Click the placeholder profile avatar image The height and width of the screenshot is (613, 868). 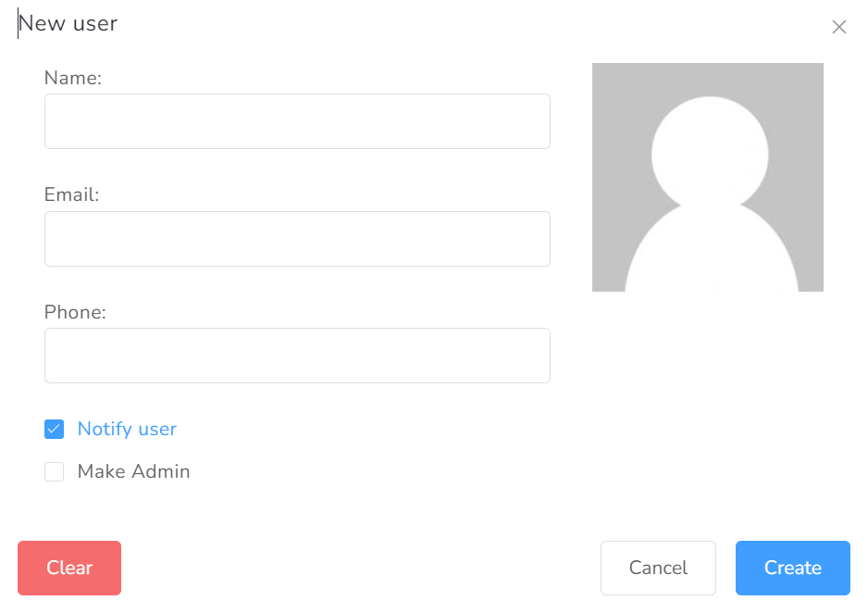708,177
